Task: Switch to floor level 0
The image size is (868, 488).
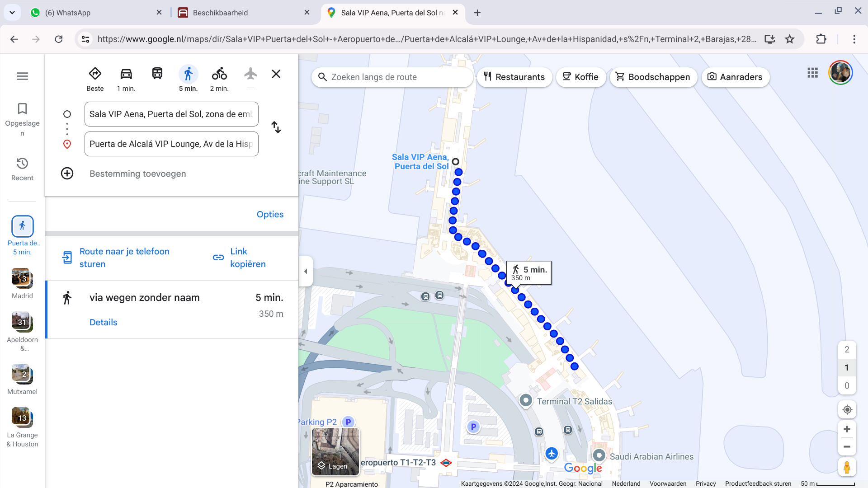Action: pyautogui.click(x=847, y=385)
